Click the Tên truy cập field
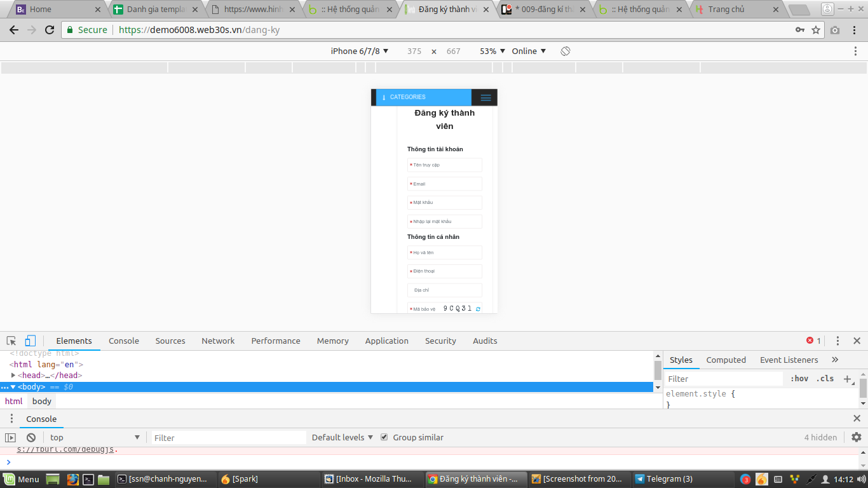 coord(445,165)
